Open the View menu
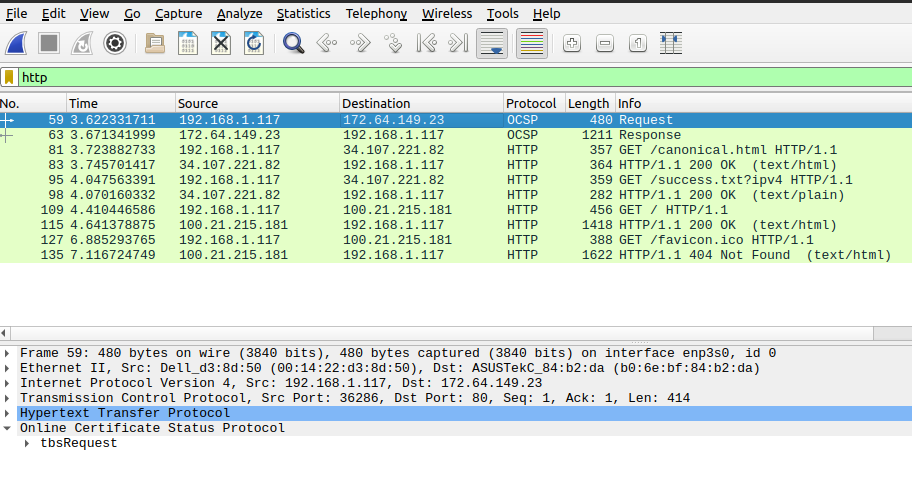Image resolution: width=912 pixels, height=499 pixels. (94, 13)
